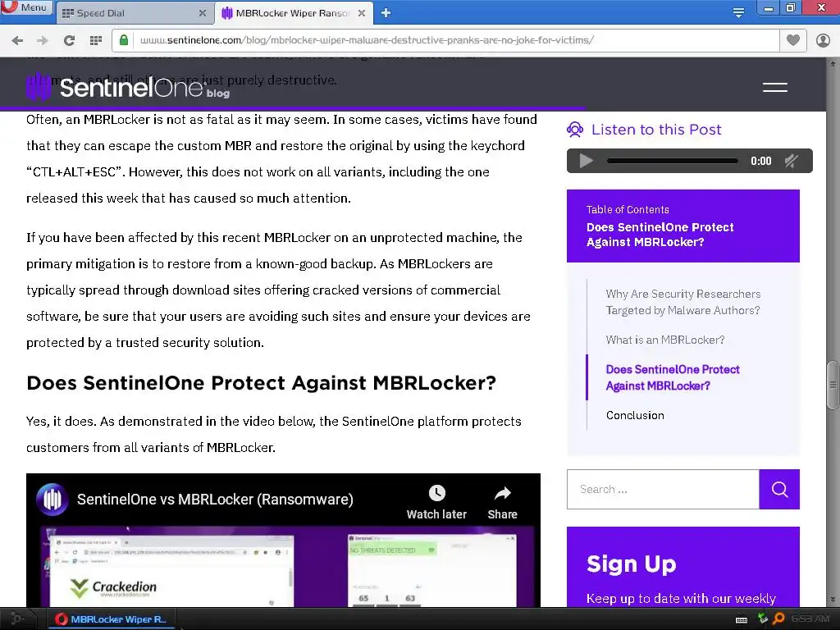Screen dimensions: 840x630
Task: Select Does SentinelOne Protect Against MBRLocker in contents list
Action: (x=673, y=377)
